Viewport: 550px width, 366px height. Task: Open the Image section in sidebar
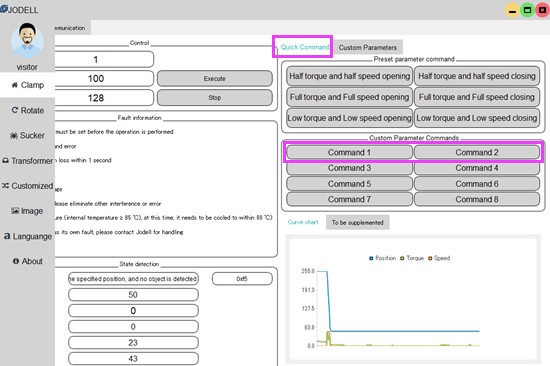(x=27, y=211)
